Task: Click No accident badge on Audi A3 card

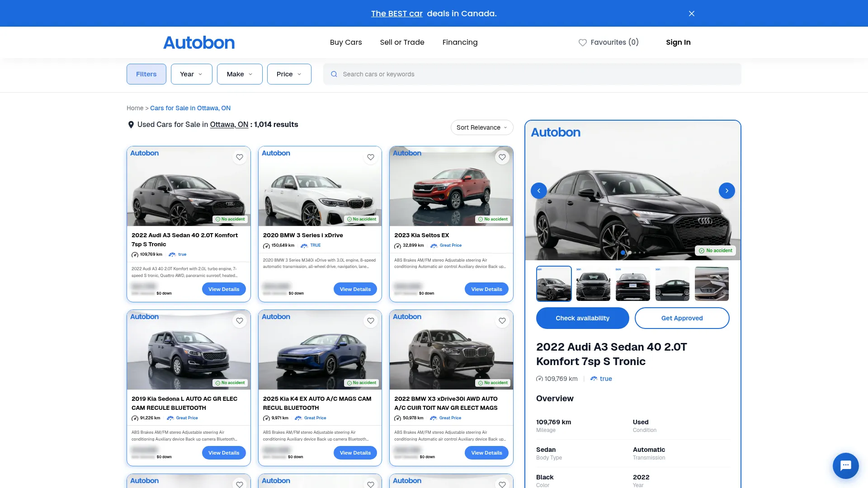Action: (230, 219)
